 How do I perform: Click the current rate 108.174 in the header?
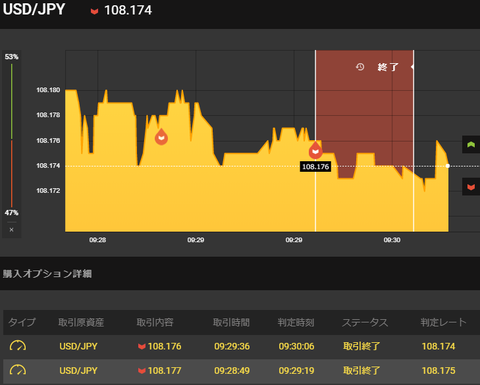128,10
